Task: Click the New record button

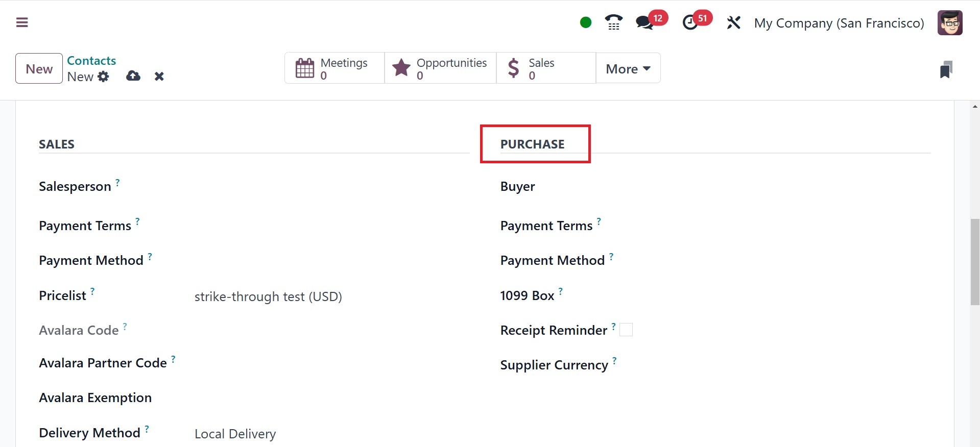Action: pos(39,68)
